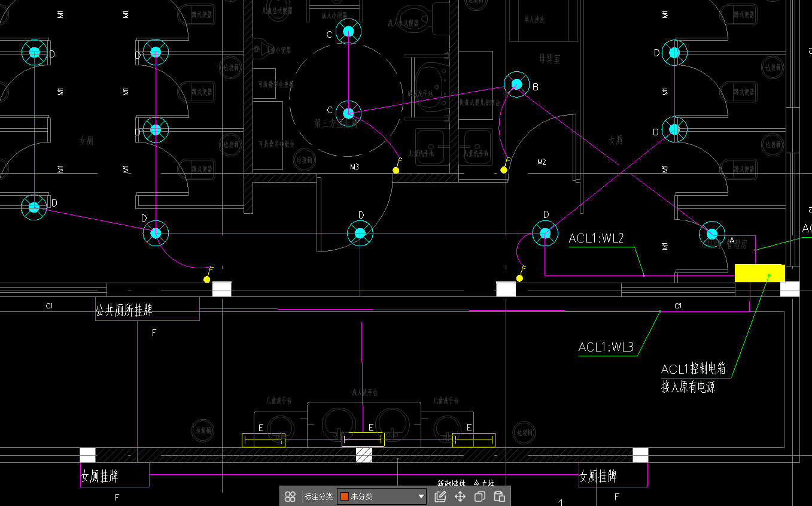
Task: Click the 第三方卫生间 room label
Action: [336, 123]
